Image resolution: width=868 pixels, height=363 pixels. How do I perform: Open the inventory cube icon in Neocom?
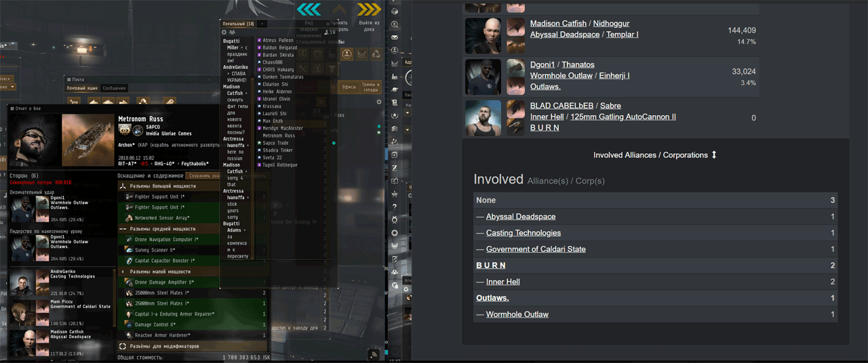coord(395,12)
